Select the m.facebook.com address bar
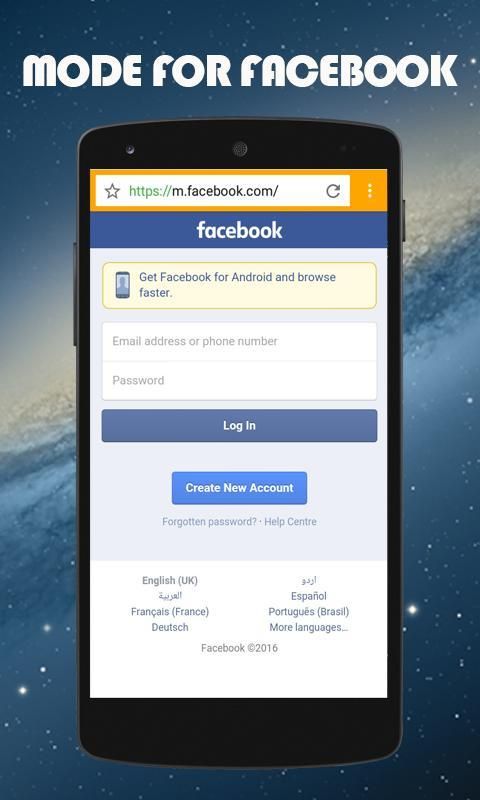 coord(223,191)
